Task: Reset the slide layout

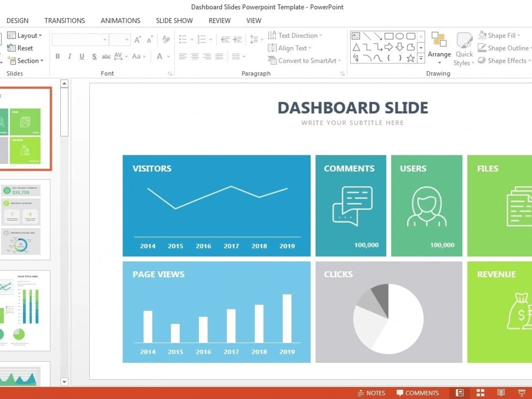Action: click(x=20, y=48)
